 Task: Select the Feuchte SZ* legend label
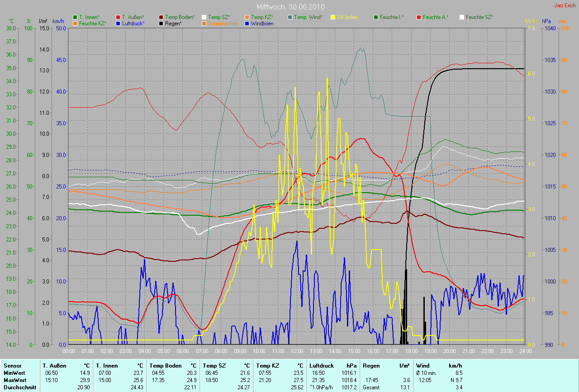(x=479, y=17)
